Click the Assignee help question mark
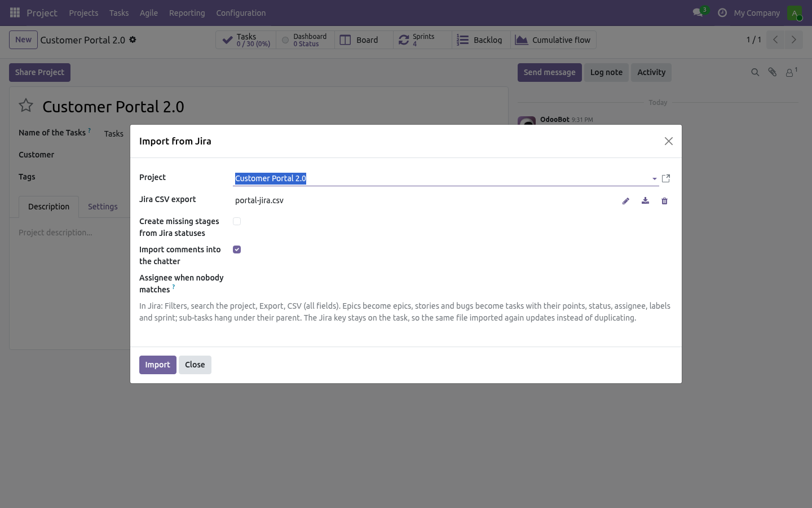This screenshot has height=508, width=812. (174, 287)
